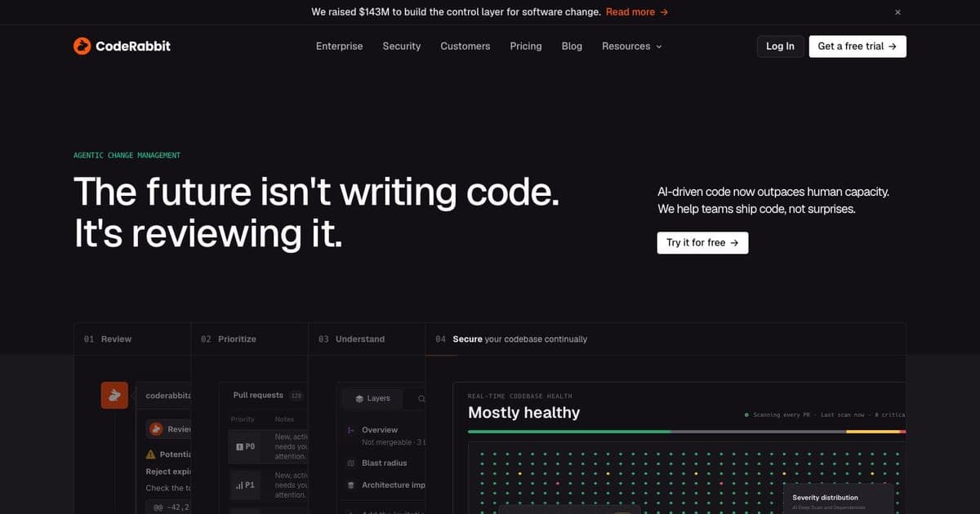Open the Read more funding link
The height and width of the screenshot is (514, 980).
click(637, 12)
